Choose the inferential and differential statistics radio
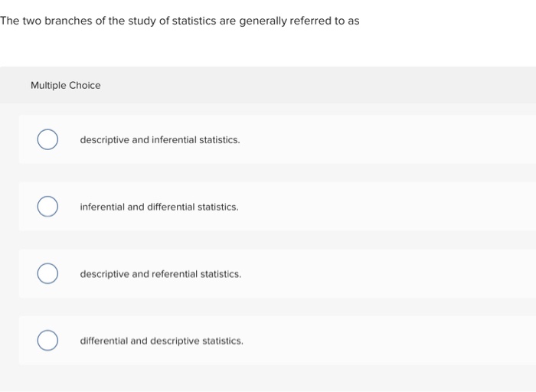The width and height of the screenshot is (536, 392). 47,207
